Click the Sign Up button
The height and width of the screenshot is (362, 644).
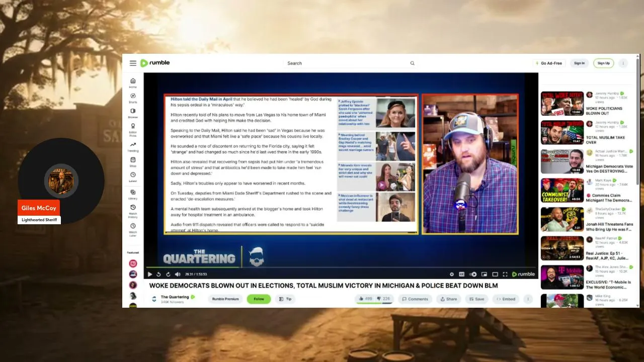(604, 63)
